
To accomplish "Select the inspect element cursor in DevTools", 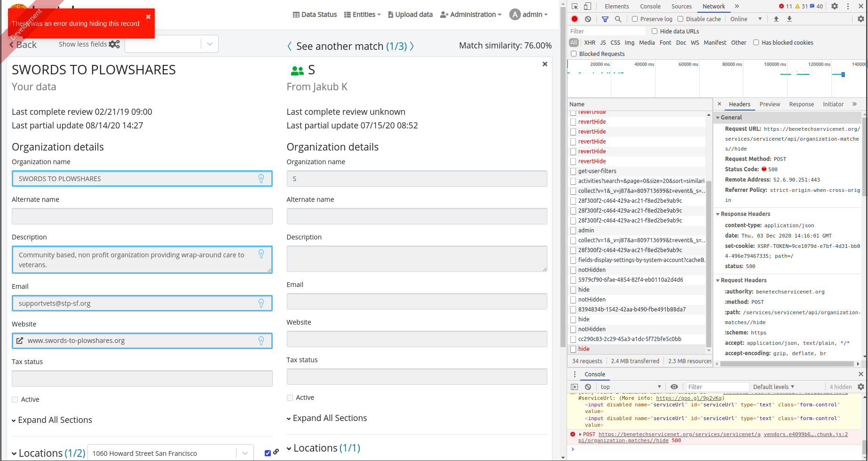I will pyautogui.click(x=575, y=6).
